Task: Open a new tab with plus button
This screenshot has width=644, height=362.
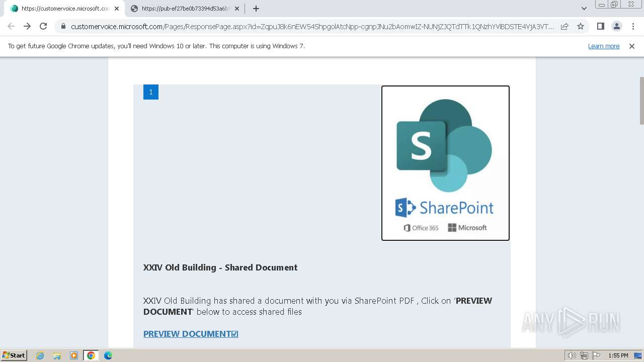Action: pos(256,9)
